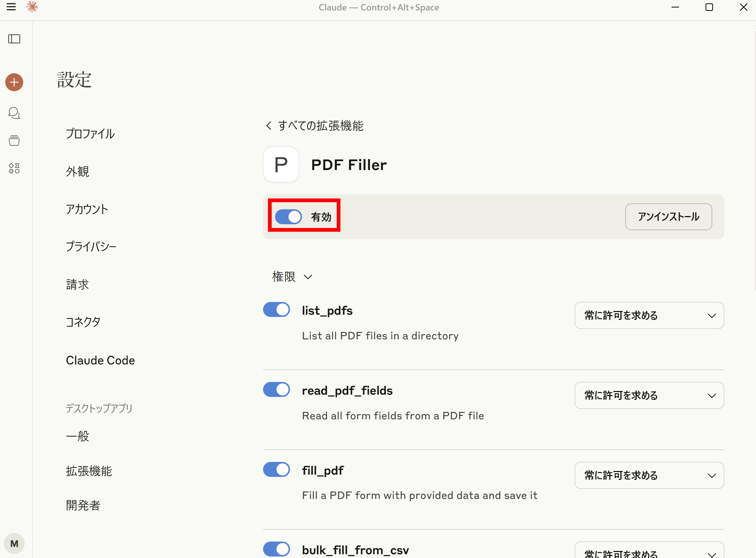
Task: Disable the PDF Filler 有効 toggle
Action: click(288, 217)
